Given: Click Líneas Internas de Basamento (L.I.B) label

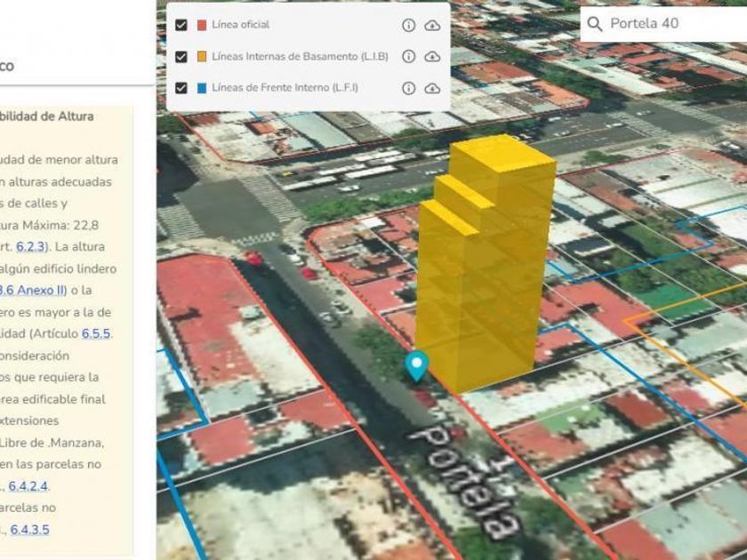Looking at the screenshot, I should 301,57.
